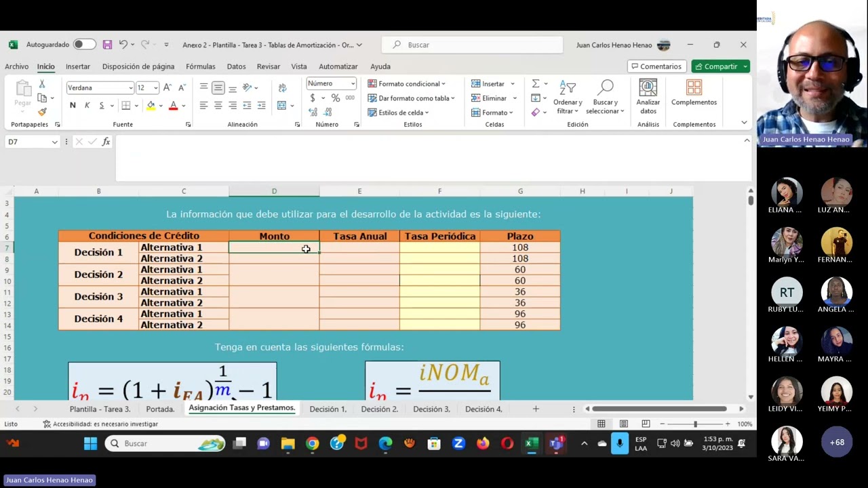868x488 pixels.
Task: Toggle the microphone in the taskbar tray
Action: click(620, 443)
